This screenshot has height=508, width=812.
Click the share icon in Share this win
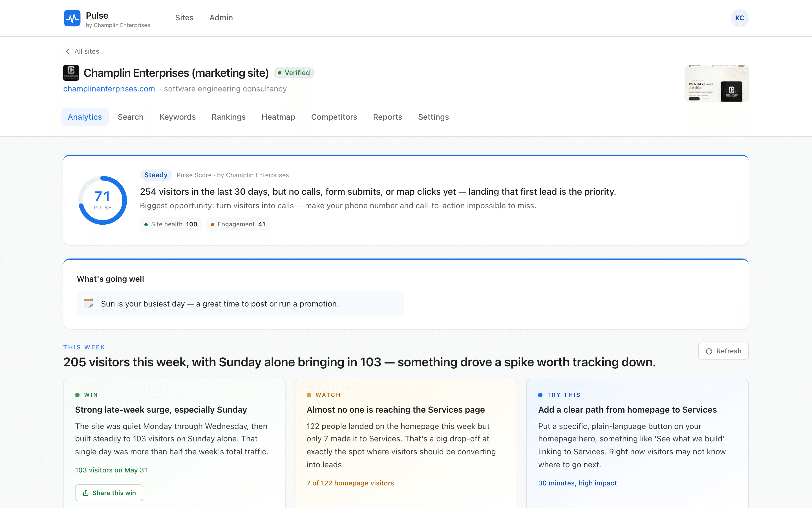tap(85, 493)
